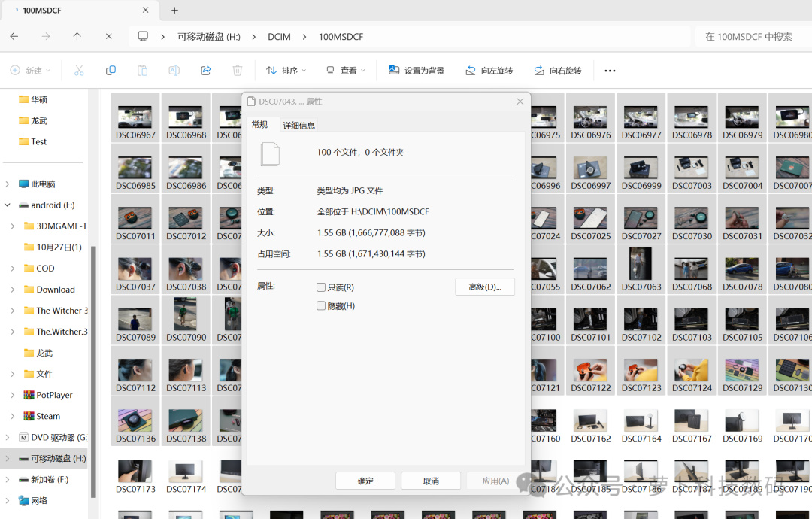Expand the Download folder chevron
Image resolution: width=812 pixels, height=519 pixels.
pyautogui.click(x=13, y=290)
